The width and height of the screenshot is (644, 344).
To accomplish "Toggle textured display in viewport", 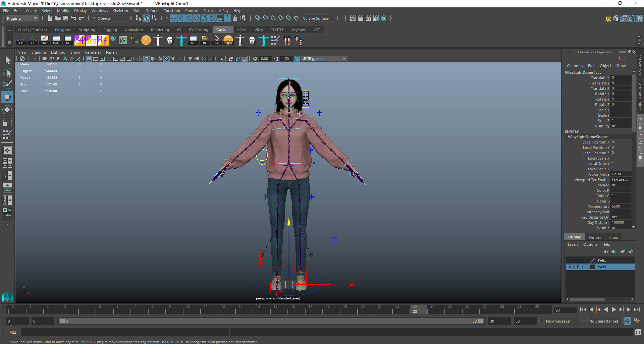I will [x=166, y=59].
